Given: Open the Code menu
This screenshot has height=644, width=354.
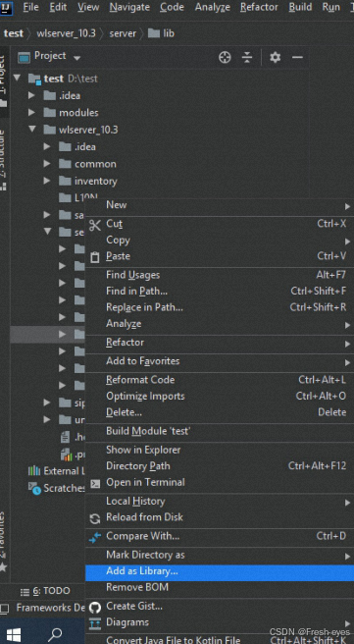Looking at the screenshot, I should tap(172, 7).
